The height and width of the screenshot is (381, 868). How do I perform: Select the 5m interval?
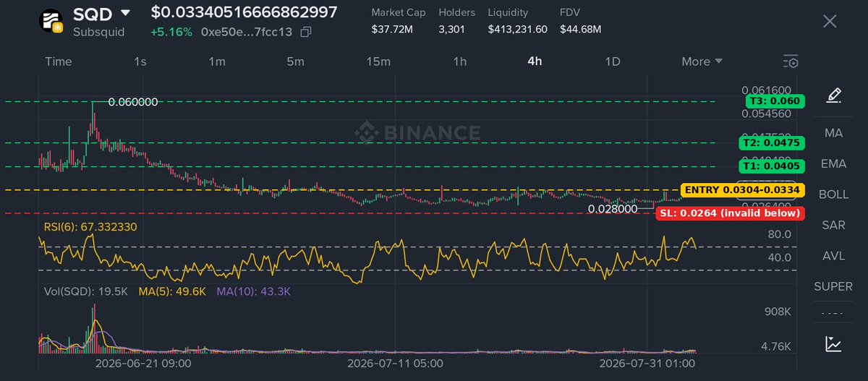coord(295,61)
